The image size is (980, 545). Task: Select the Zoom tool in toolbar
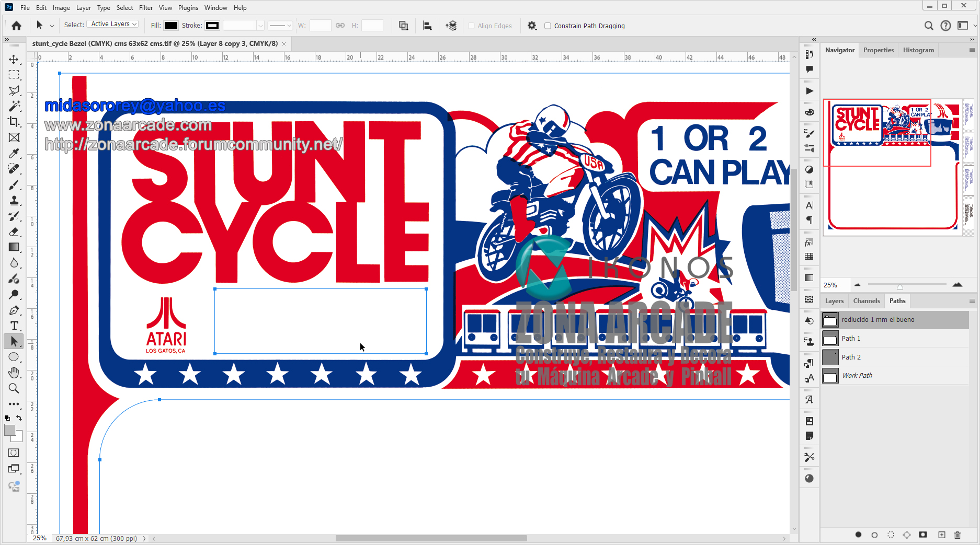coord(14,388)
